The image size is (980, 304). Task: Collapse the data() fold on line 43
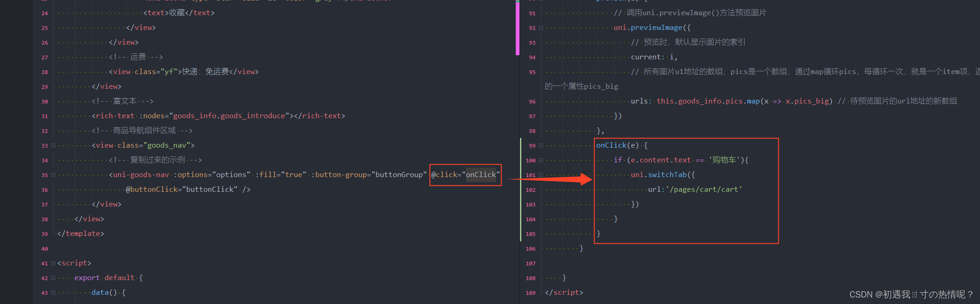53,293
